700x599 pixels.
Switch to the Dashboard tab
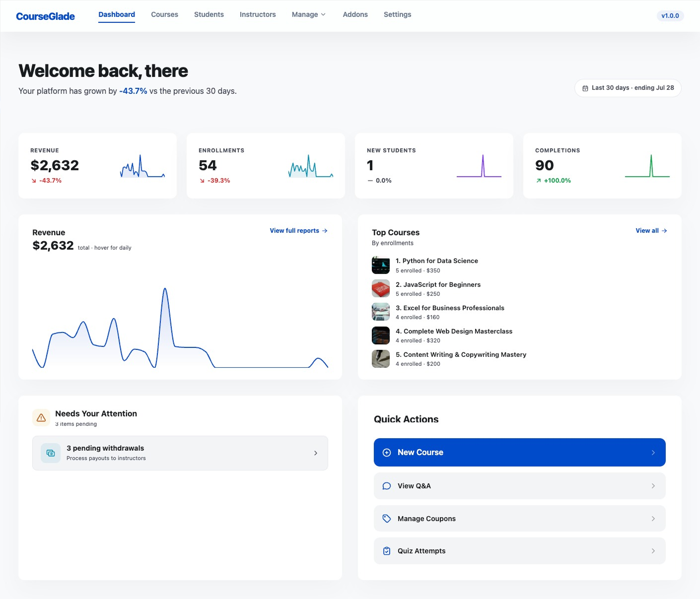click(117, 14)
